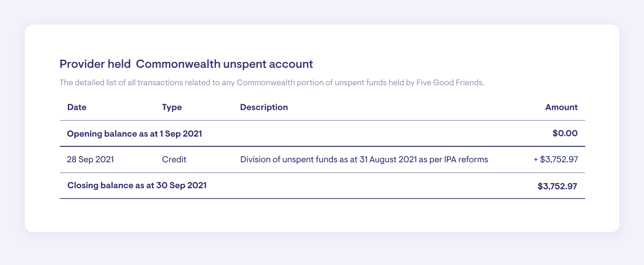Click the 'Provider held Commonwealth unspent account' heading
644x265 pixels.
(186, 64)
